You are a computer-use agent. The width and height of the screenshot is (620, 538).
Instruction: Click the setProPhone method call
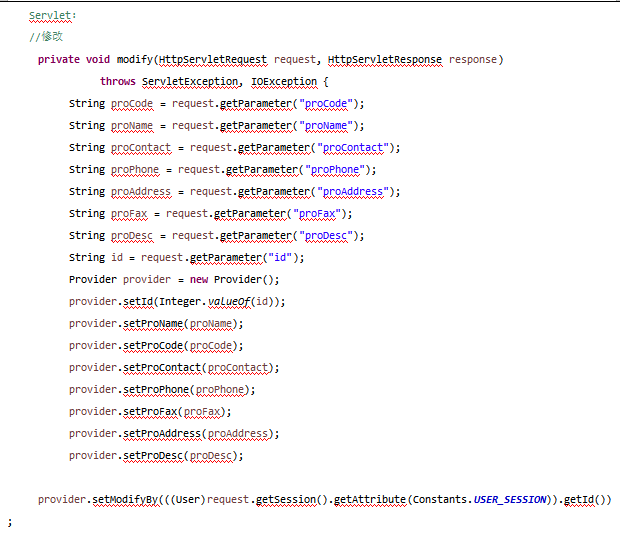[x=156, y=390]
